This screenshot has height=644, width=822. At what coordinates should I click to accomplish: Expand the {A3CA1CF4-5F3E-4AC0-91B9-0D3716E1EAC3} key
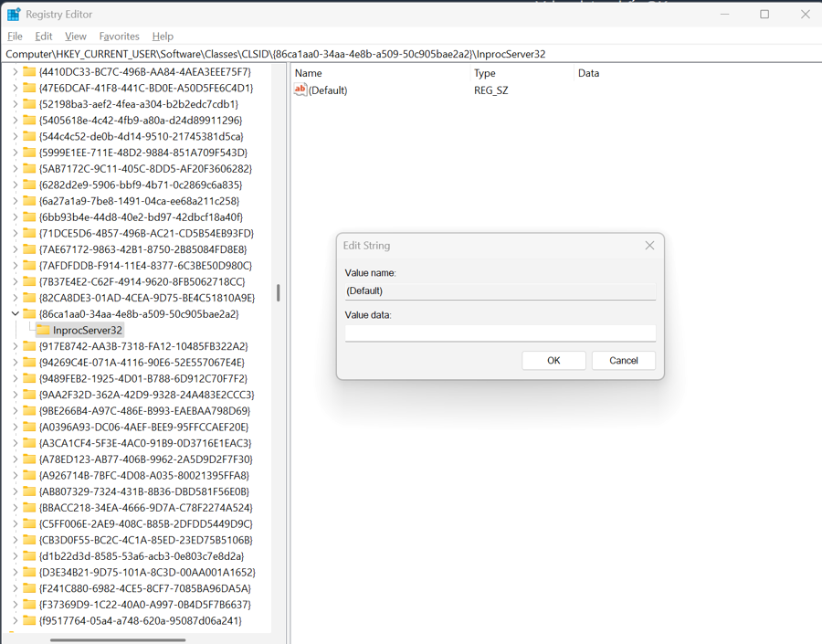(15, 443)
